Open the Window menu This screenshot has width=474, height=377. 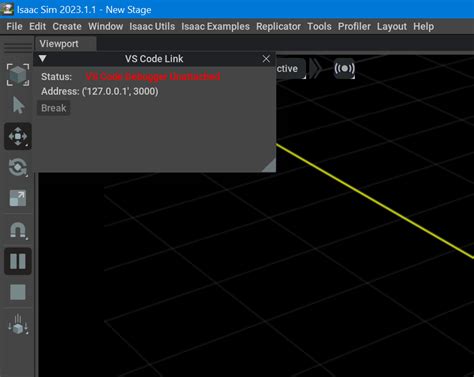(x=106, y=26)
